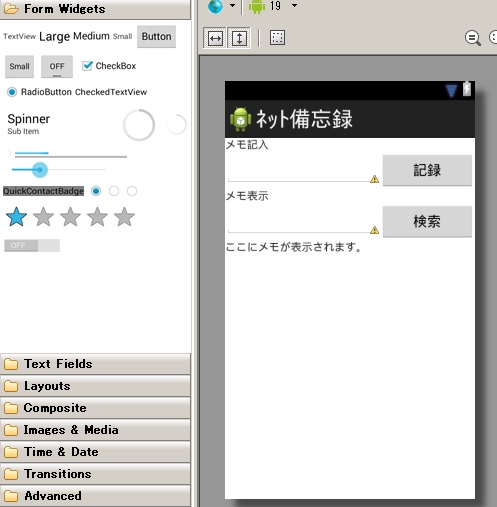Pick the Button widget in palette

(156, 37)
